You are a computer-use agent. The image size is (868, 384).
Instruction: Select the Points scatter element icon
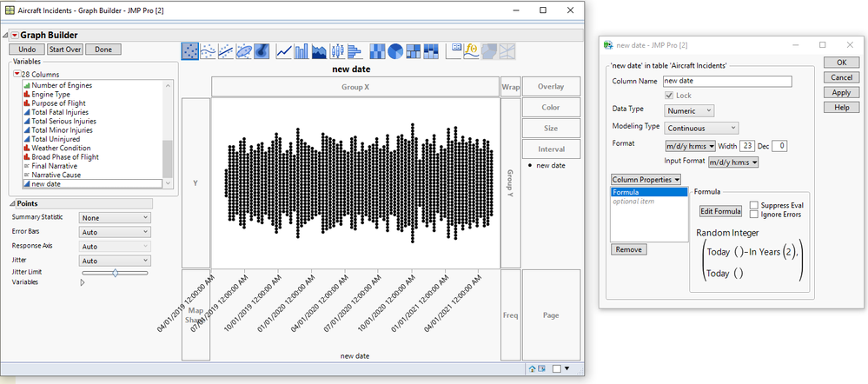click(190, 51)
